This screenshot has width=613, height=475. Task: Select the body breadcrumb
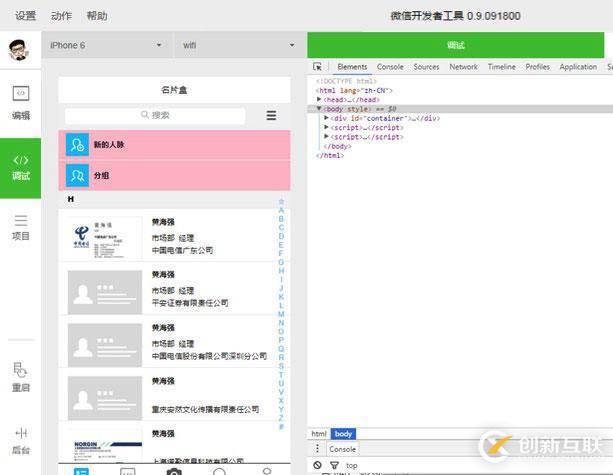pyautogui.click(x=343, y=434)
